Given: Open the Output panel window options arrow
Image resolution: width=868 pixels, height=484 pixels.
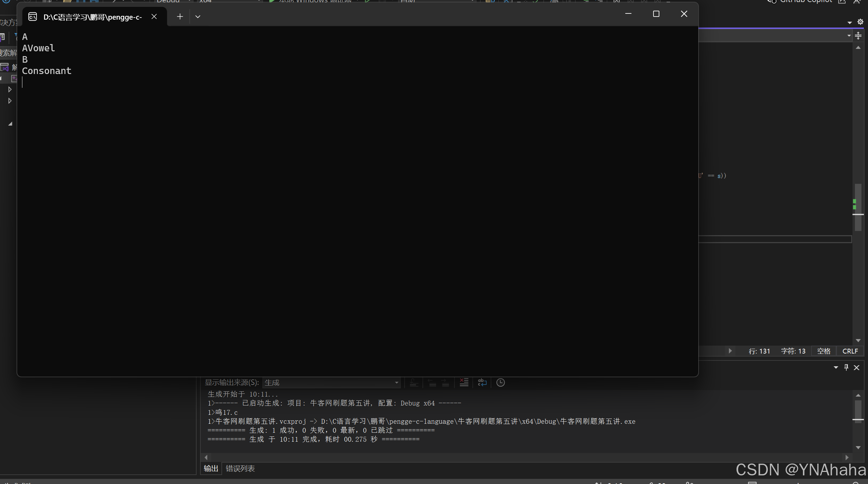Looking at the screenshot, I should coord(836,367).
